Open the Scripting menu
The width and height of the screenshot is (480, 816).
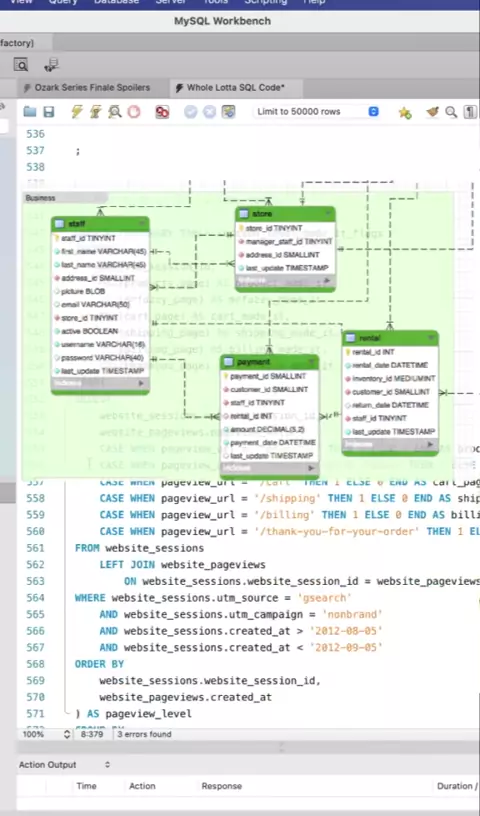click(266, 2)
